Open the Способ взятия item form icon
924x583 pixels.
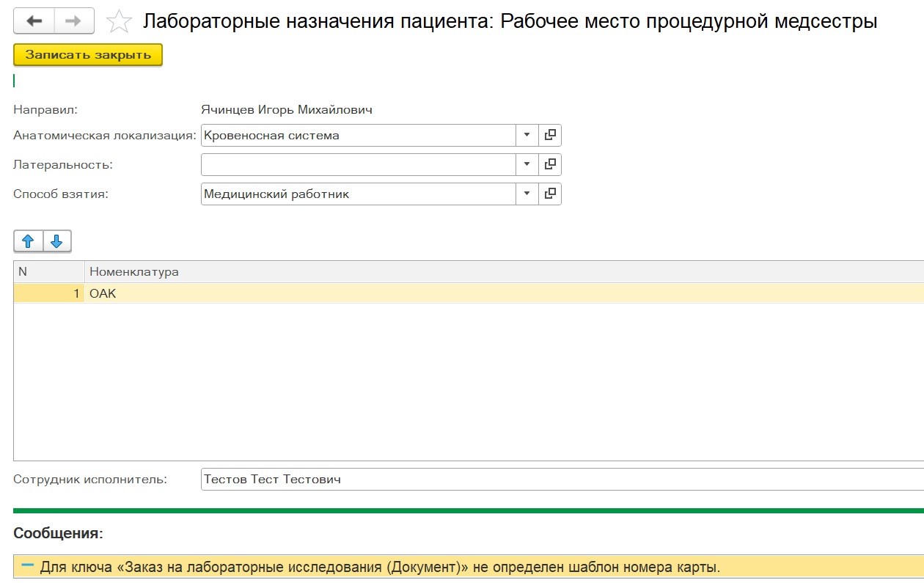pyautogui.click(x=550, y=194)
